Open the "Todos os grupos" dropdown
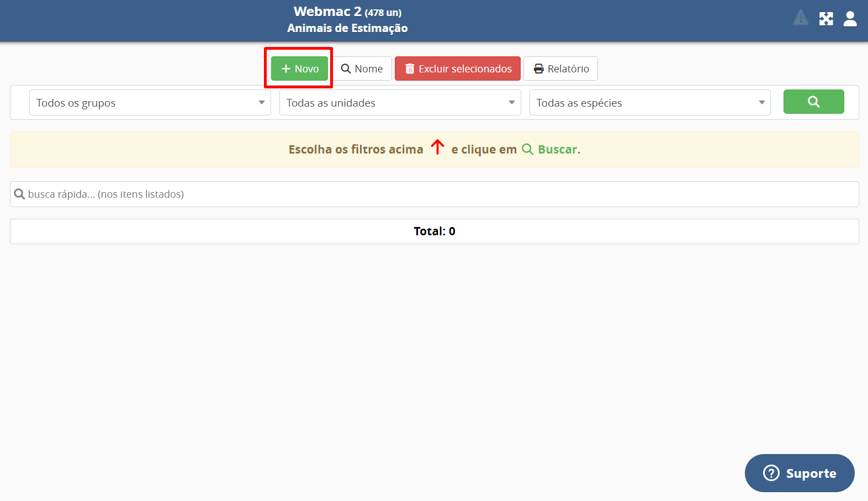Image resolution: width=868 pixels, height=501 pixels. [150, 103]
